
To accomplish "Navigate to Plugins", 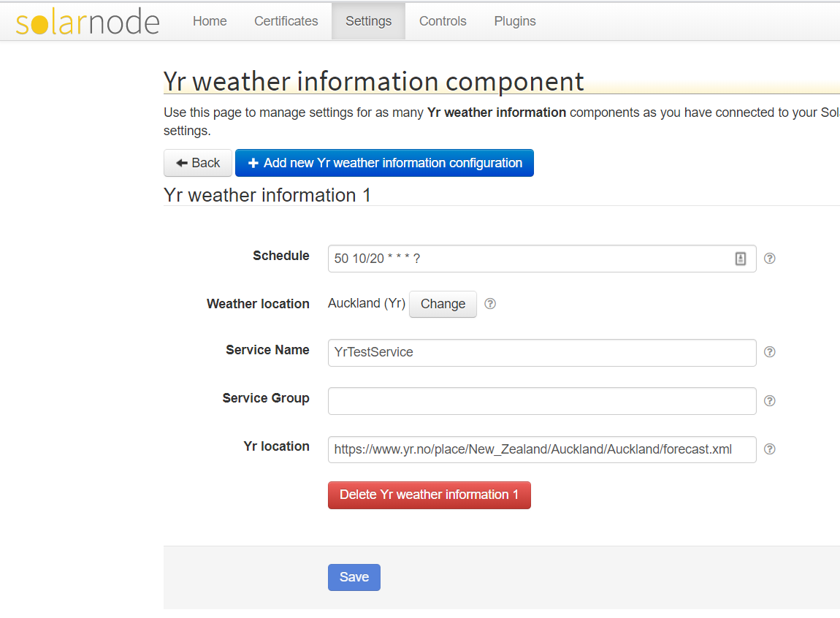I will [x=515, y=21].
